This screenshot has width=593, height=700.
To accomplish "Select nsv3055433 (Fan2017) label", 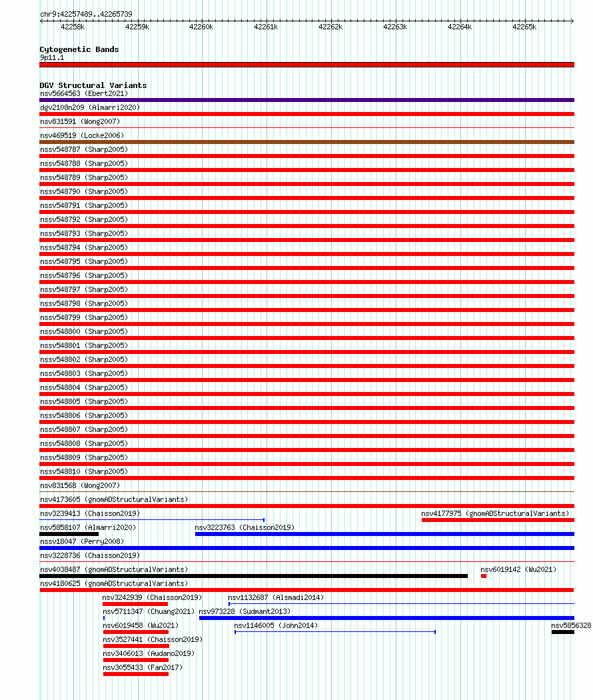I will 143,667.
